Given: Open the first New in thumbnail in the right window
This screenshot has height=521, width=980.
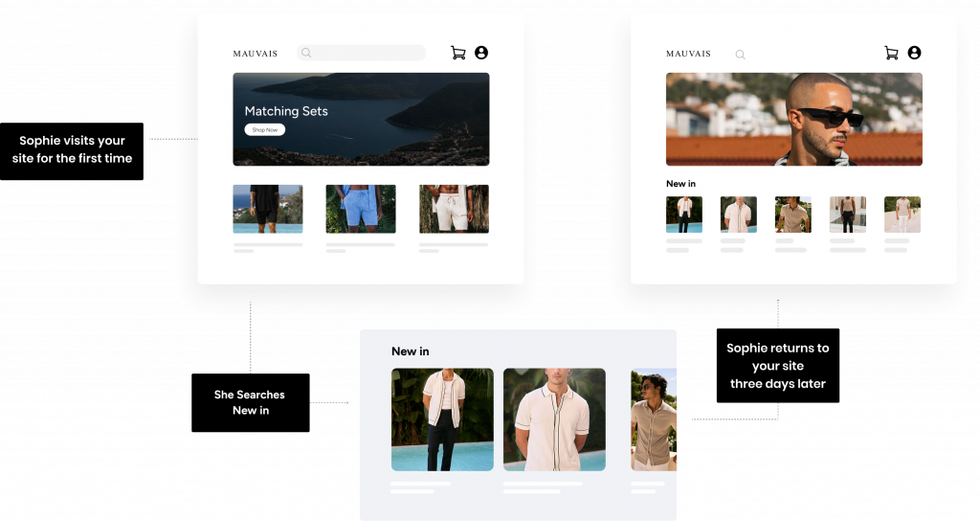Looking at the screenshot, I should (x=683, y=215).
